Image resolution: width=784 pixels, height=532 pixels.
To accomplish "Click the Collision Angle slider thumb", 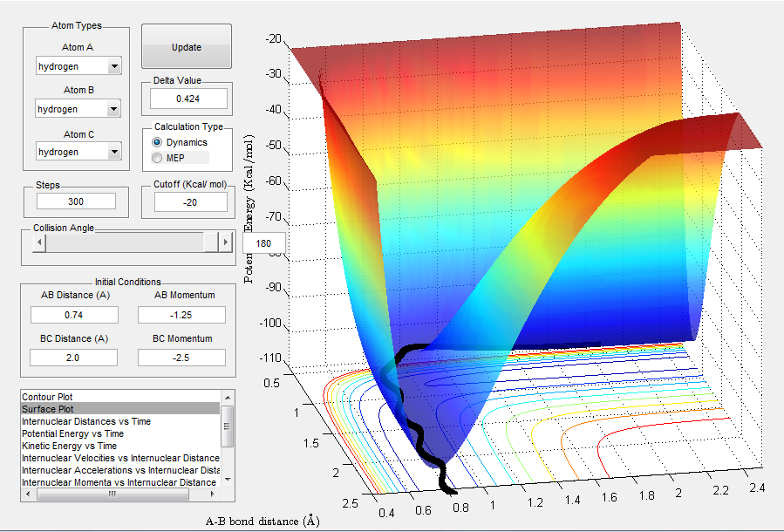I will tap(211, 242).
